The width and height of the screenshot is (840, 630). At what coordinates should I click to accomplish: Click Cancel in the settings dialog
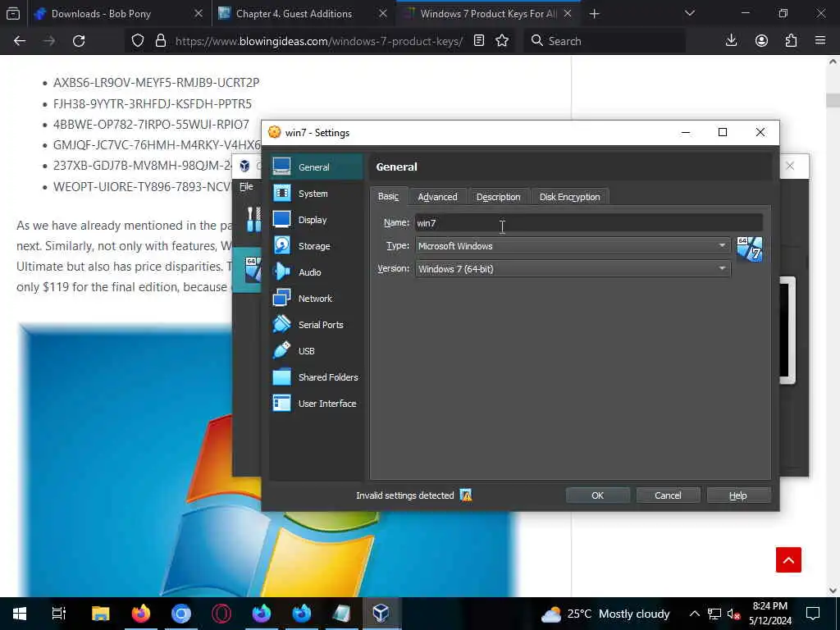668,495
